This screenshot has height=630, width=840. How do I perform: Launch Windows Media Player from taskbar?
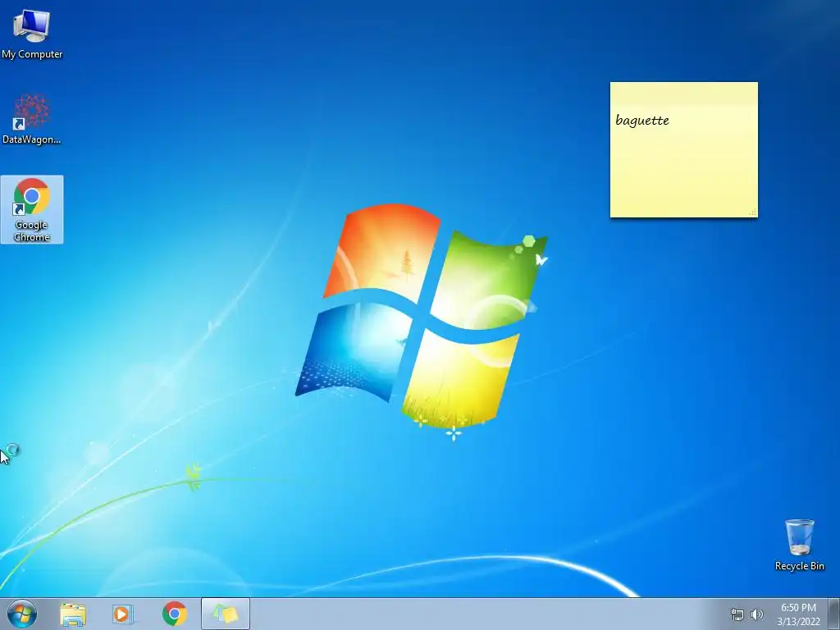123,614
